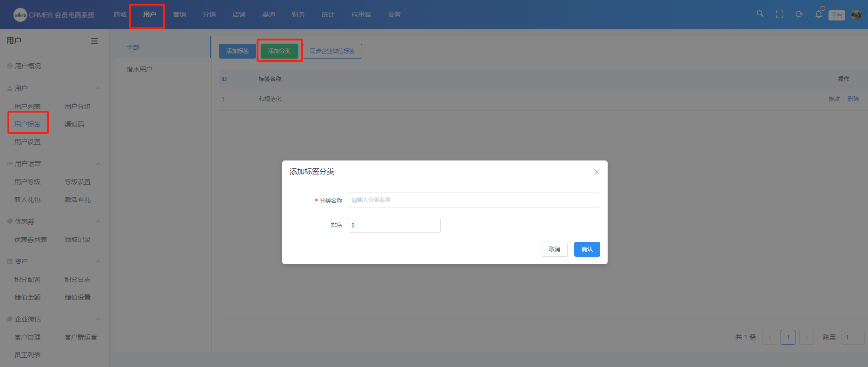Open the 营销 top menu
The width and height of the screenshot is (868, 367).
[x=179, y=14]
